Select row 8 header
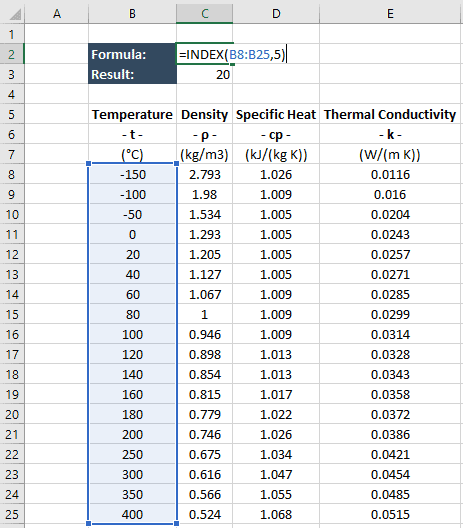 [x=12, y=174]
